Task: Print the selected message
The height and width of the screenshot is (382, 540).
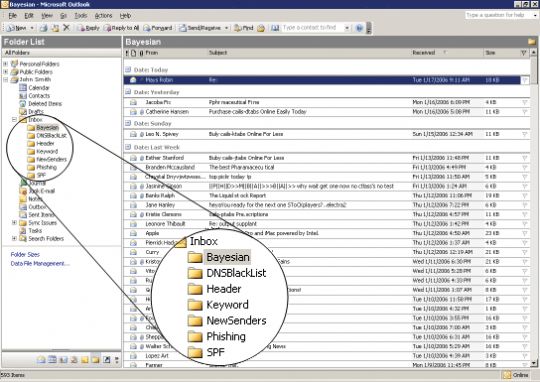Action: 43,28
